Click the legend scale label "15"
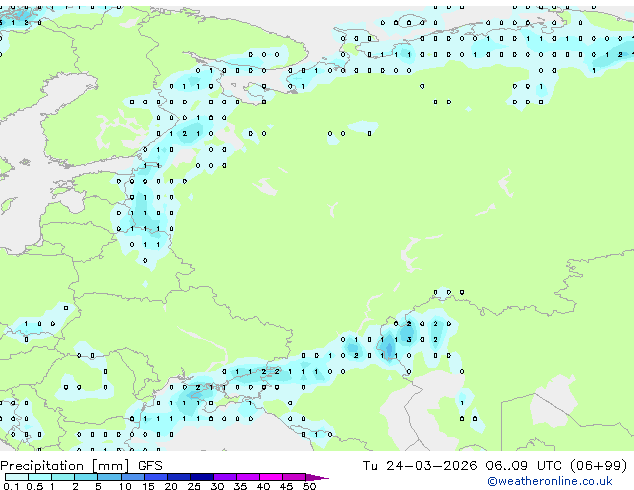 pyautogui.click(x=148, y=486)
